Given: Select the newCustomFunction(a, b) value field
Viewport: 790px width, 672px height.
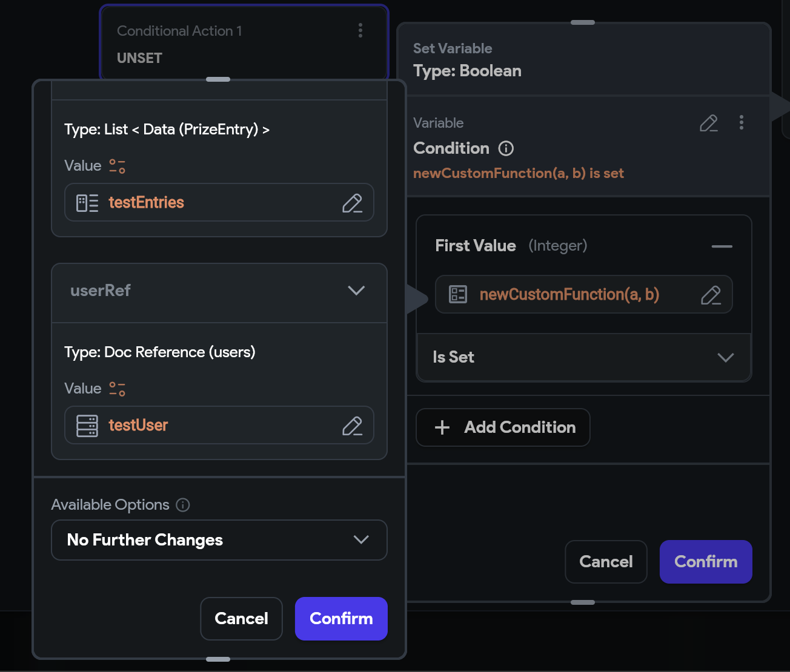Looking at the screenshot, I should tap(584, 295).
